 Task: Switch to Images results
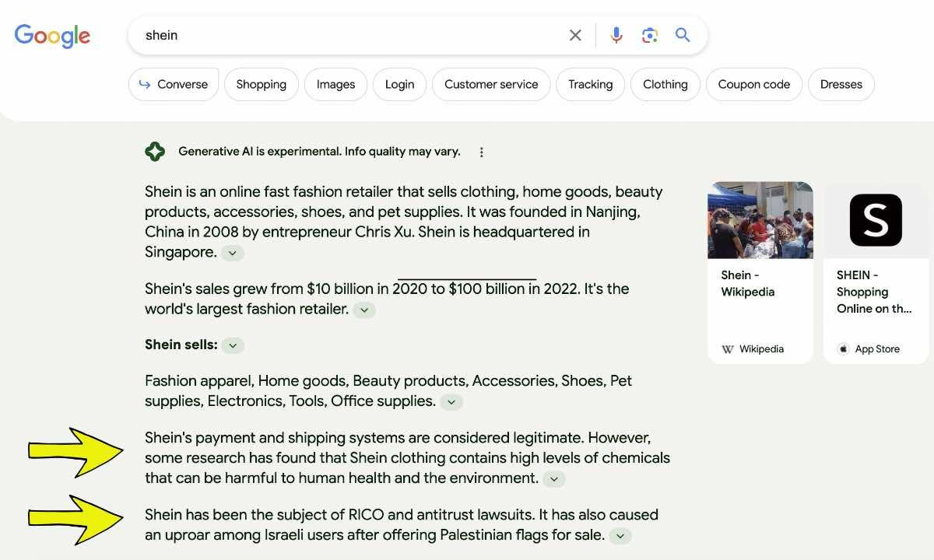(336, 85)
